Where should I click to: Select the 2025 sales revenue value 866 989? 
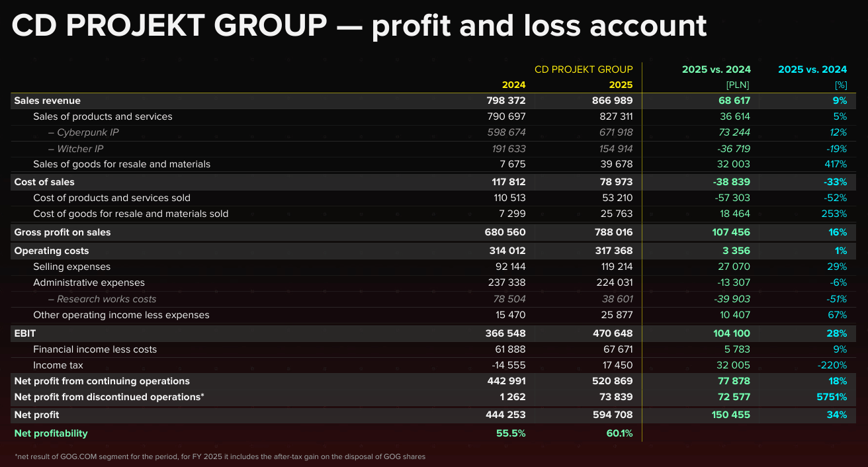(x=612, y=101)
